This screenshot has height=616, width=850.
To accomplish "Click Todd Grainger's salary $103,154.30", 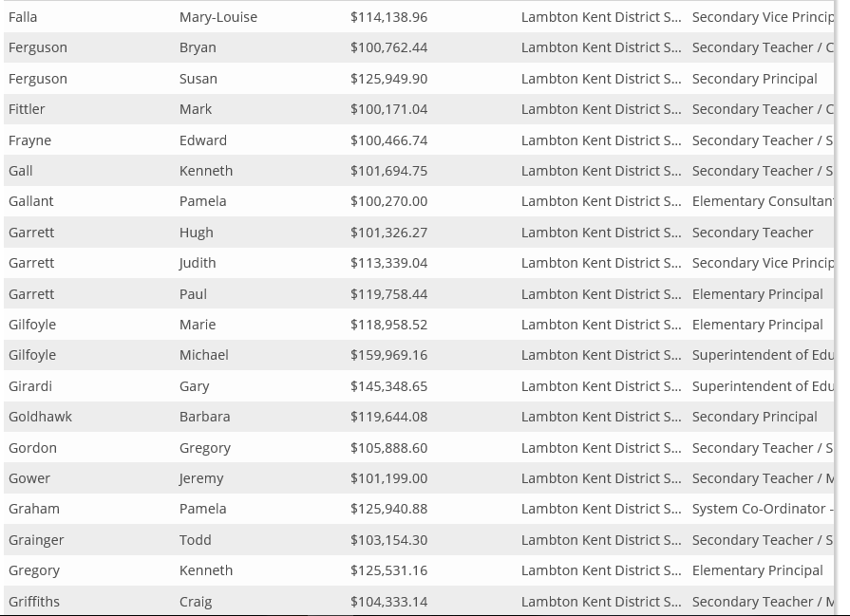I will pos(388,540).
